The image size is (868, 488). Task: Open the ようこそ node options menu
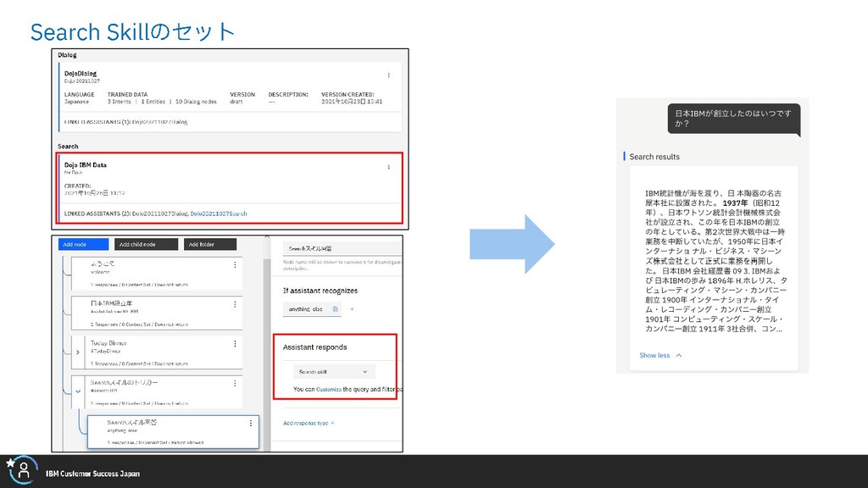pos(235,265)
